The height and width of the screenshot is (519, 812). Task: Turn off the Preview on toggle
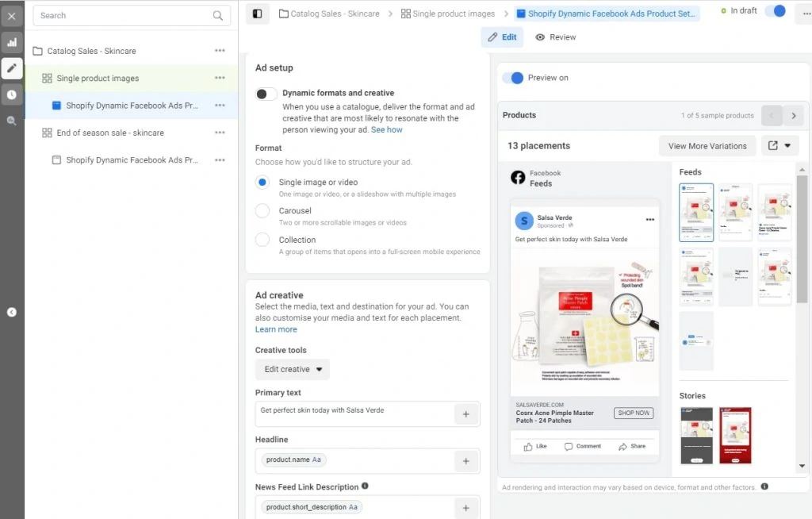click(513, 78)
